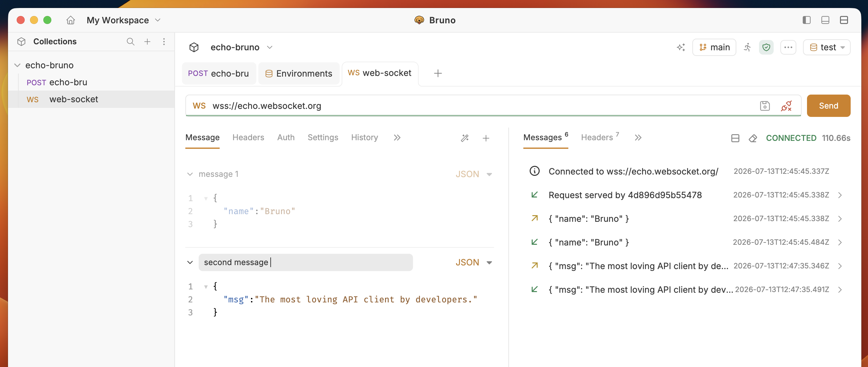The height and width of the screenshot is (367, 868).
Task: Fold the JSON block in message 1 editor
Action: [x=206, y=198]
